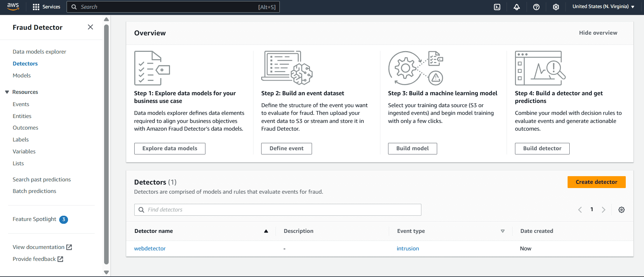Go to previous page of detectors
Screen dimensions: 644x277
(x=580, y=210)
